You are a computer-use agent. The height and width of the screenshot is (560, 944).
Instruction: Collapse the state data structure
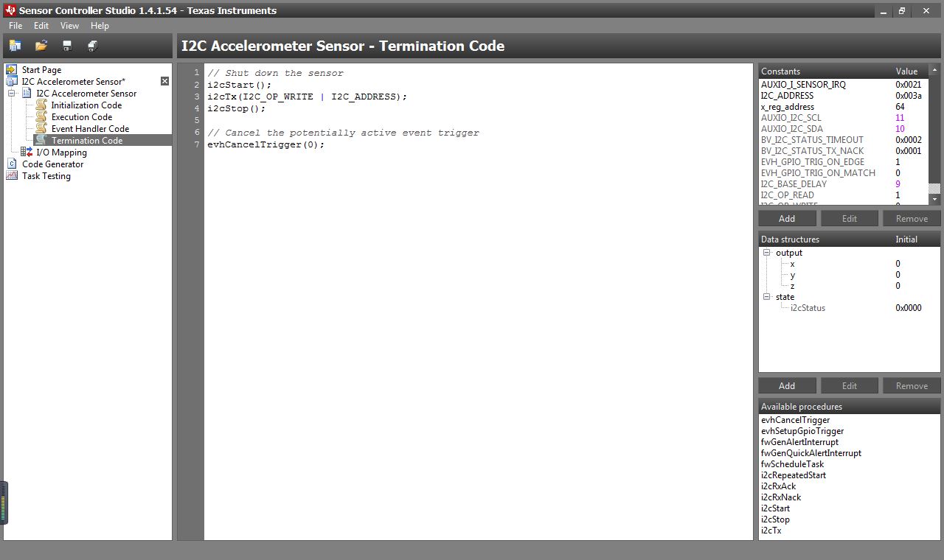pyautogui.click(x=767, y=297)
